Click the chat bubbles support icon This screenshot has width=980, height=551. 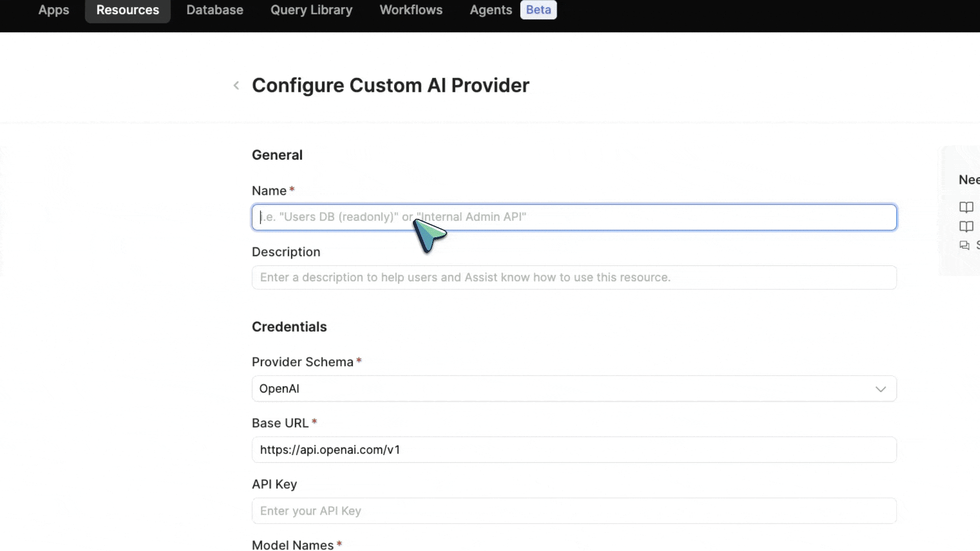(x=964, y=245)
